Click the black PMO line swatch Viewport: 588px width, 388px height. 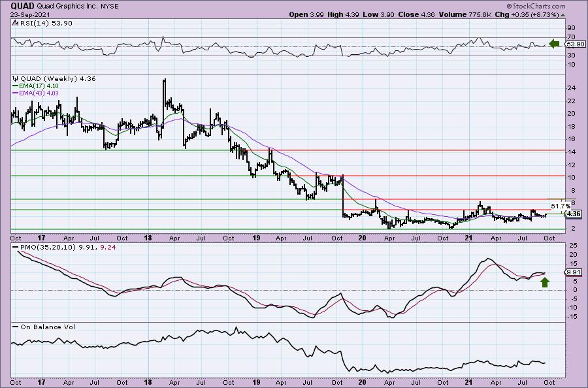[x=15, y=248]
